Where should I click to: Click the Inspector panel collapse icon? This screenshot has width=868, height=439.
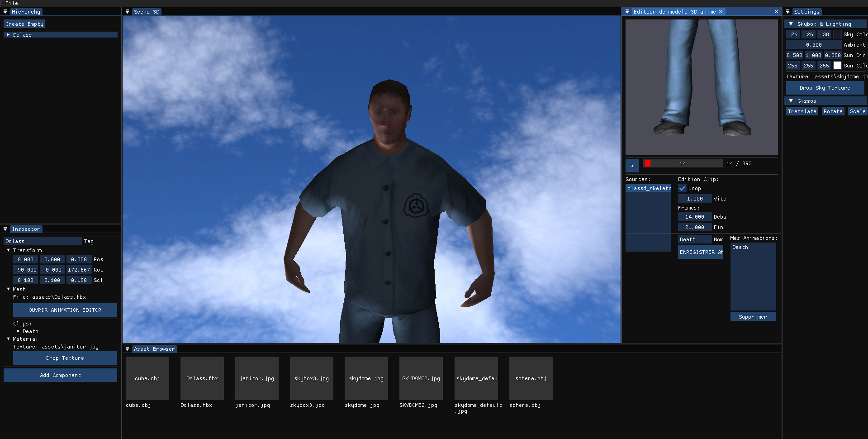click(5, 229)
